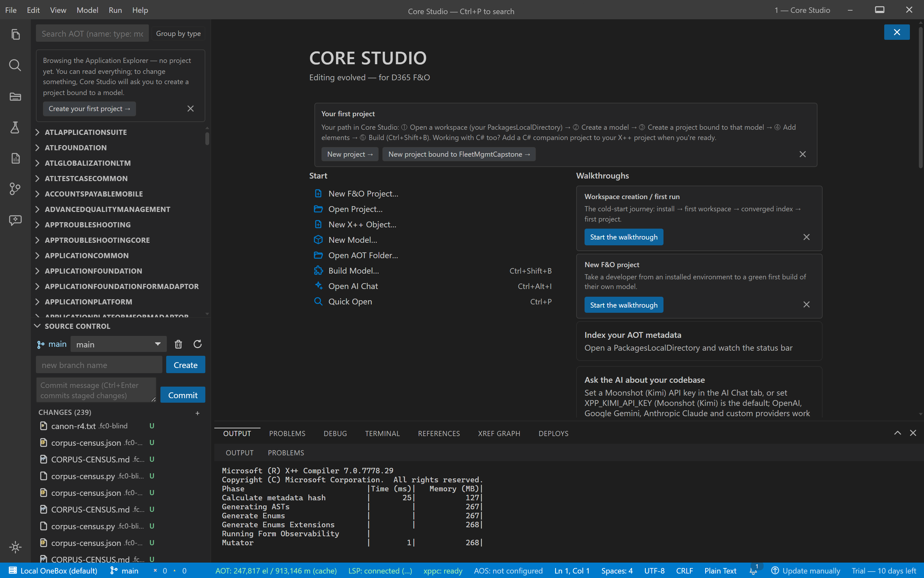Screen dimensions: 924x578
Task: Start the New F&O project walkthrough
Action: click(624, 305)
